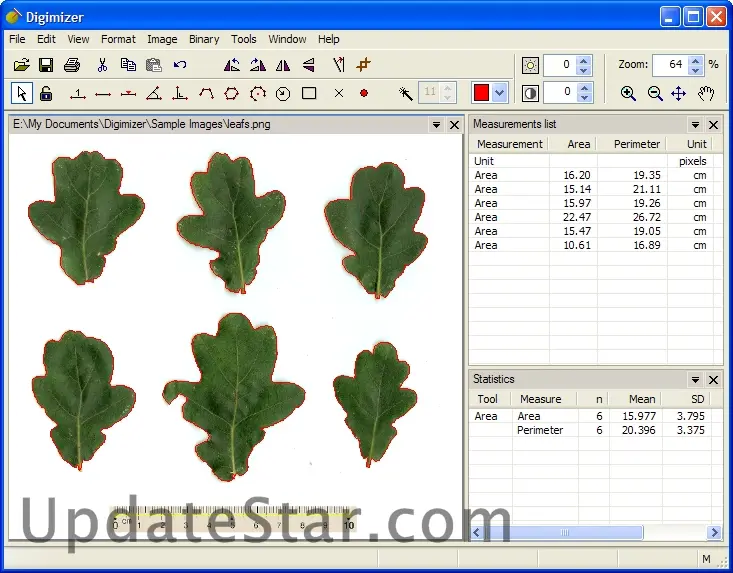The image size is (733, 573).
Task: Select the perpendicular tool
Action: tap(180, 93)
